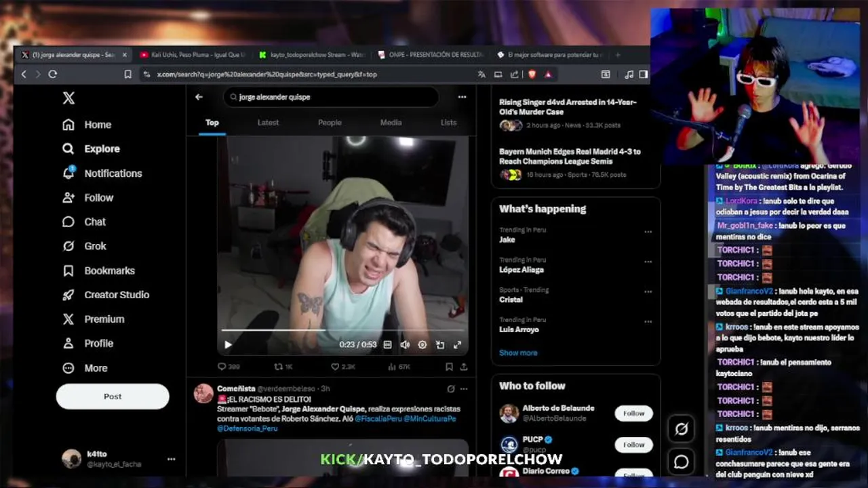Open Comeñista tweet three-dot menu
868x488 pixels.
pyautogui.click(x=464, y=389)
